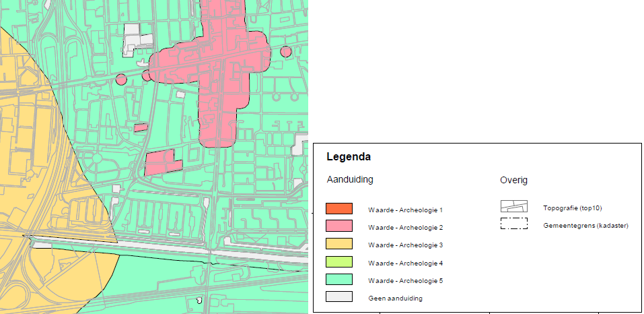The height and width of the screenshot is (314, 644).
Task: Click the Waarde - Archeologie 4 lime swatch
Action: point(339,261)
